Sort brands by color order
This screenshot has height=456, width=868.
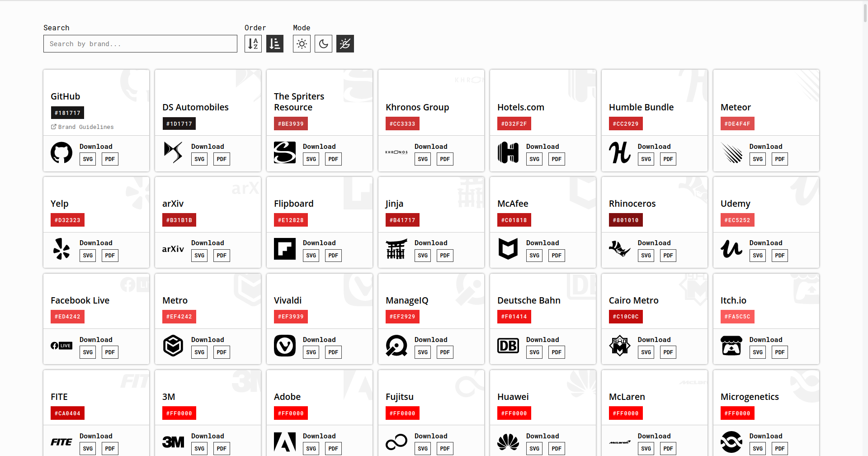pyautogui.click(x=275, y=44)
